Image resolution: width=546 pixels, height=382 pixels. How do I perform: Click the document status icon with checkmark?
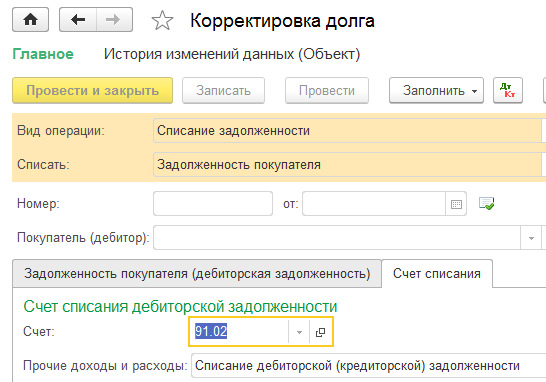click(486, 203)
